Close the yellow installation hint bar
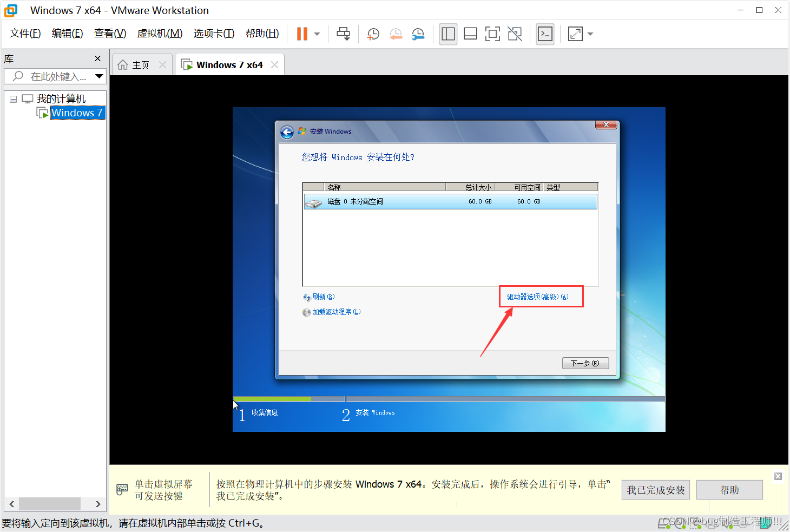Viewport: 790px width, 532px height. 778,476
